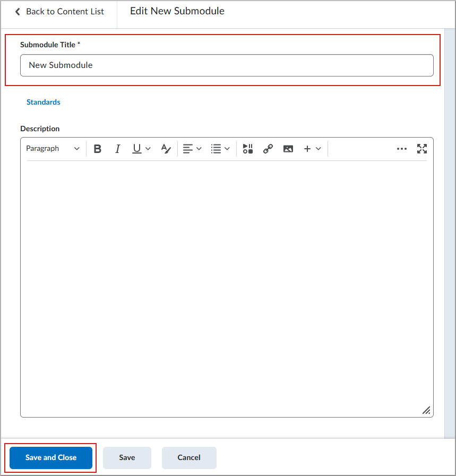Open the Paragraph format dropdown
456x476 pixels.
pyautogui.click(x=53, y=148)
